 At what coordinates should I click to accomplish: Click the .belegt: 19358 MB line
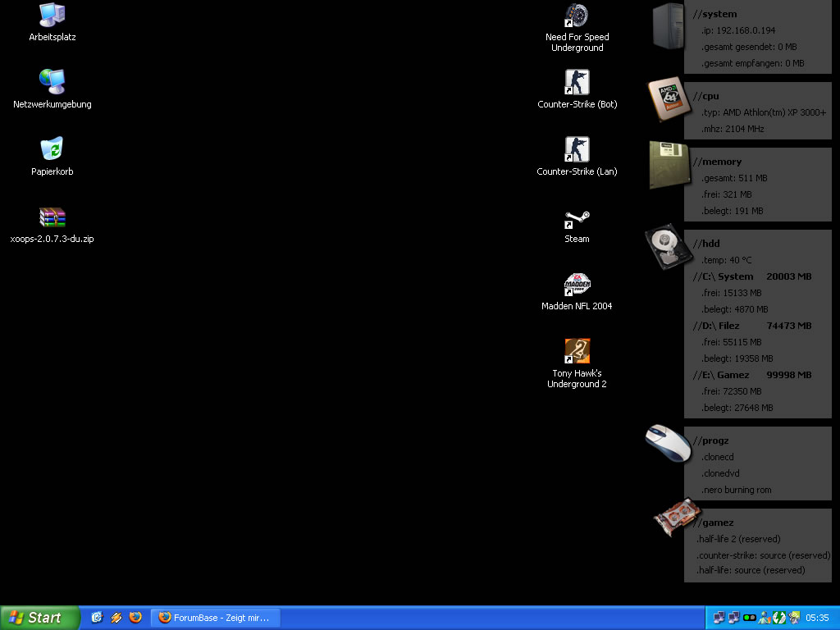point(737,358)
